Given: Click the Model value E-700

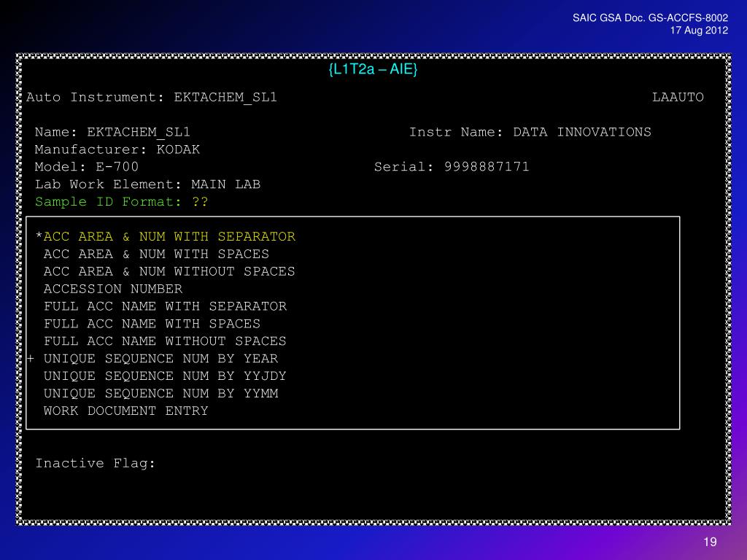Looking at the screenshot, I should tap(117, 167).
